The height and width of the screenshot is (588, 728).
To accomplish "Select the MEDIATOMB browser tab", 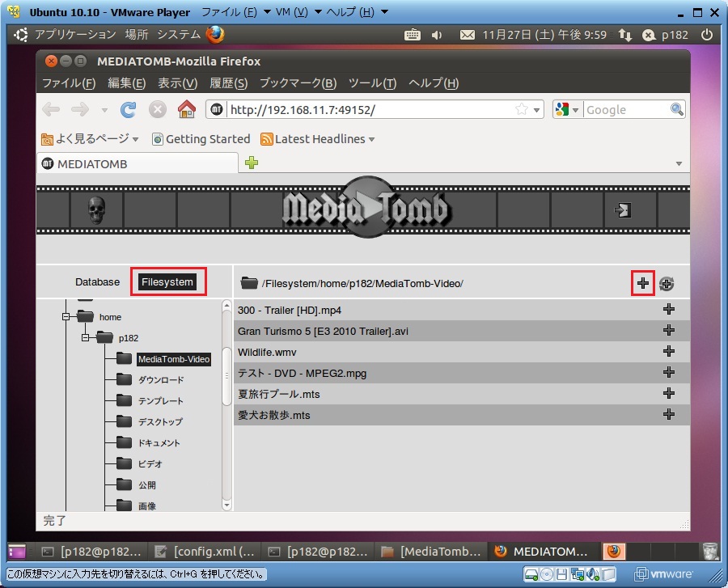I will pyautogui.click(x=138, y=164).
